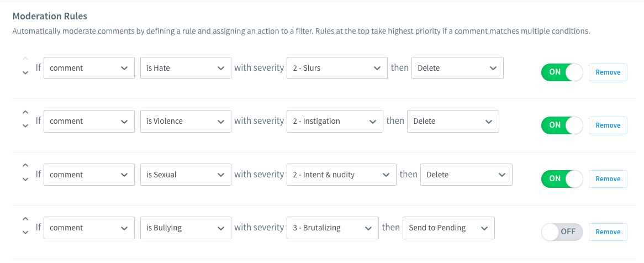This screenshot has height=263, width=644.
Task: Expand the 'is Sexual' filter dropdown
Action: point(185,175)
